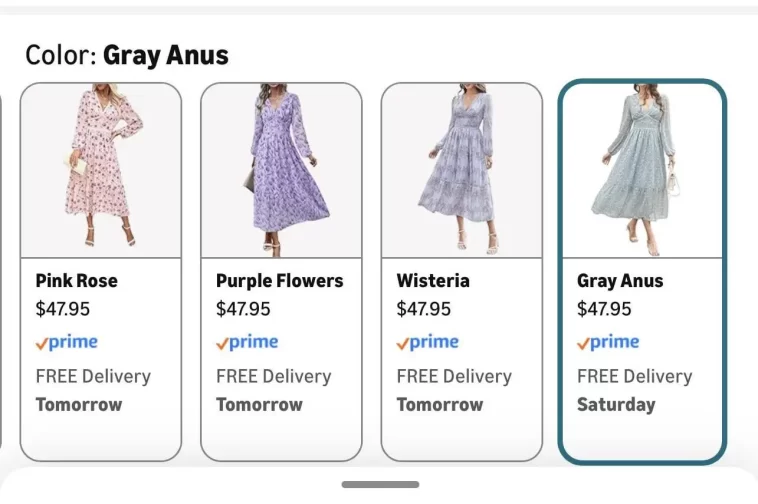Click the Gray Anus option label

pos(621,281)
